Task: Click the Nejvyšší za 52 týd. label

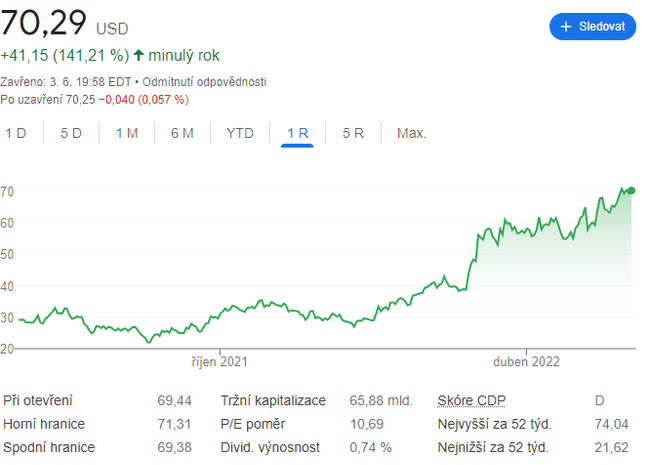Action: [494, 424]
